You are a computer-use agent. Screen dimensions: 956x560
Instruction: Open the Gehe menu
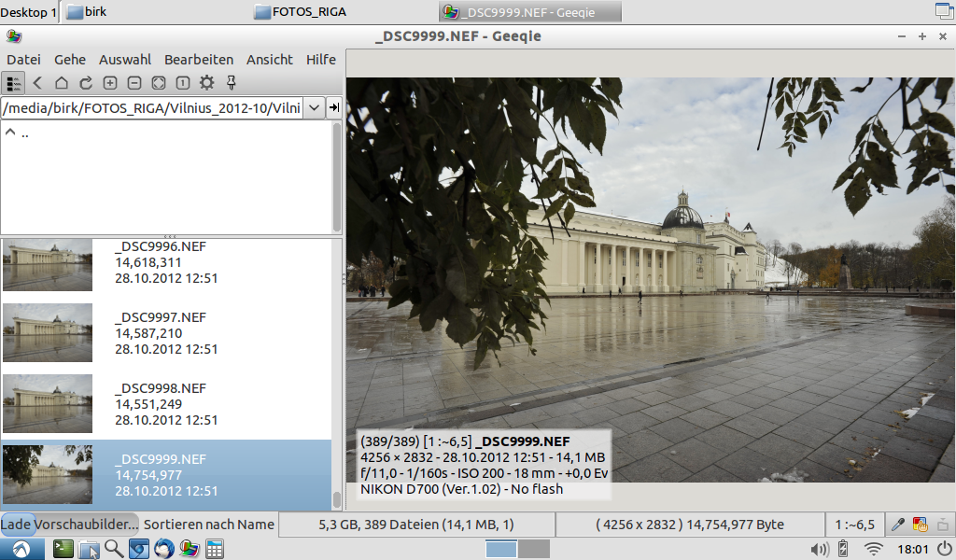(70, 60)
